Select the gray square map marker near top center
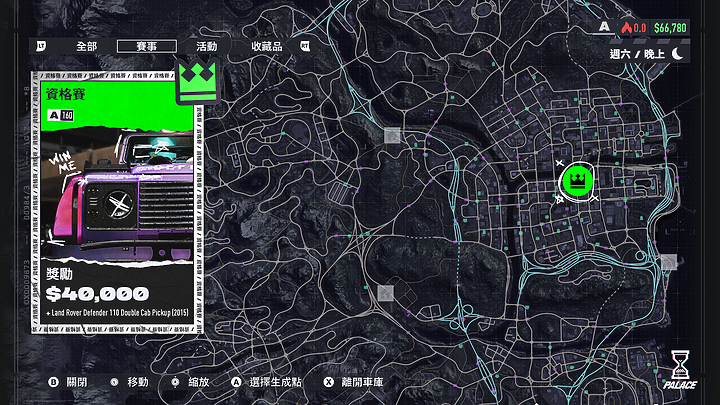 [392, 135]
